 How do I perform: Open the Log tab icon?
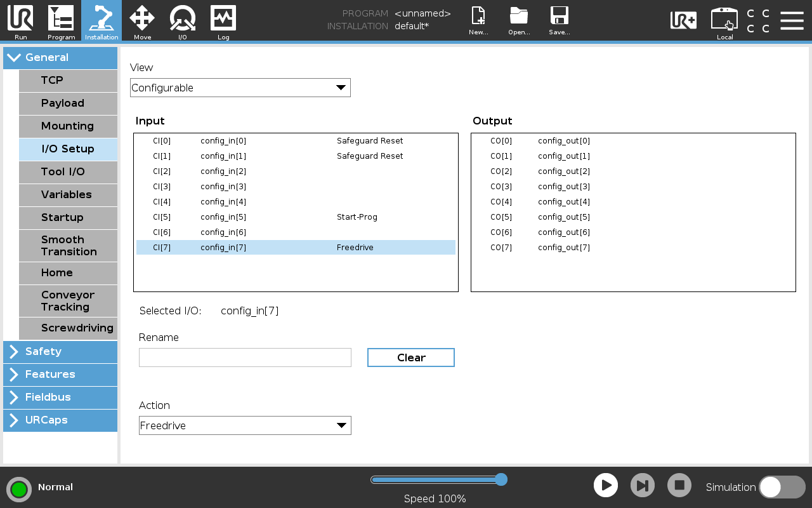click(x=223, y=22)
